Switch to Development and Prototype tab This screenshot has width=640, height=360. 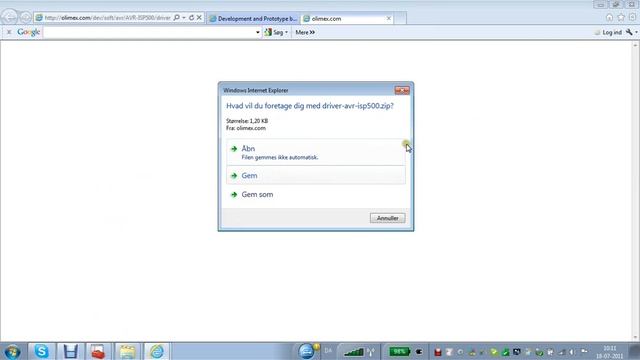pos(253,19)
